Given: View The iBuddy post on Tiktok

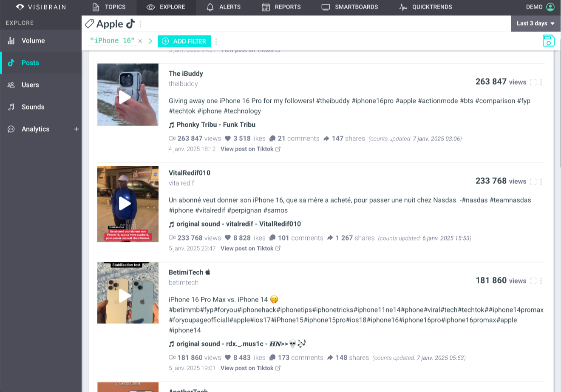Looking at the screenshot, I should click(x=250, y=149).
